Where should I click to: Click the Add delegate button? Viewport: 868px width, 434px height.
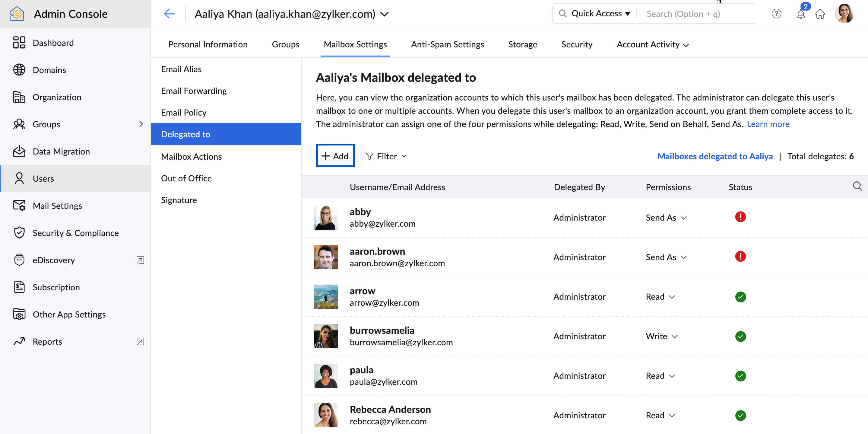click(335, 155)
